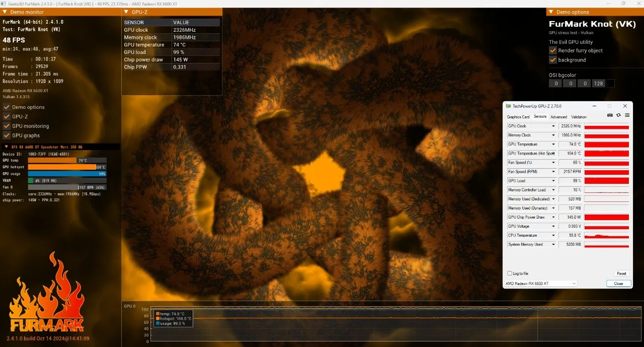Screen dimensions: 644x347
Task: Uncheck Render furry object
Action: point(552,50)
